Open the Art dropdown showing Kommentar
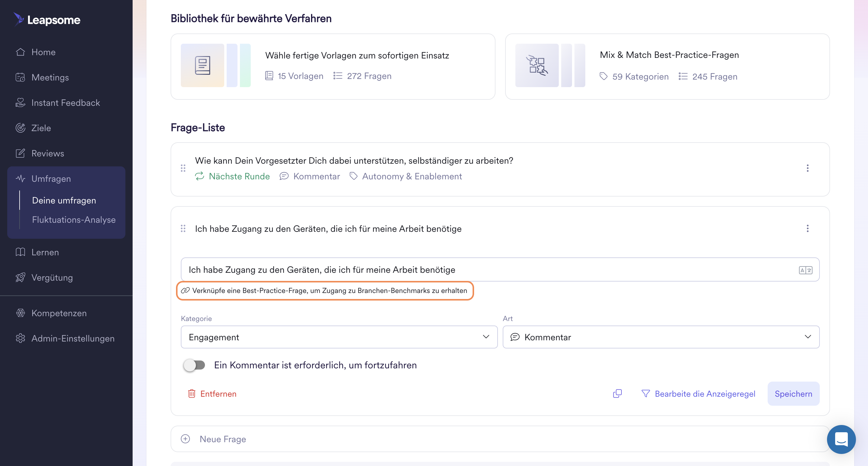The width and height of the screenshot is (868, 466). pyautogui.click(x=661, y=337)
